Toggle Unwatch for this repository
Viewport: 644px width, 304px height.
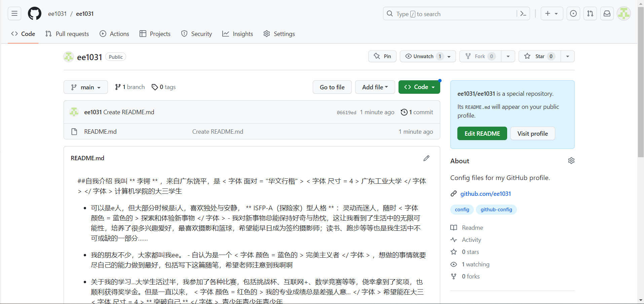(x=428, y=56)
